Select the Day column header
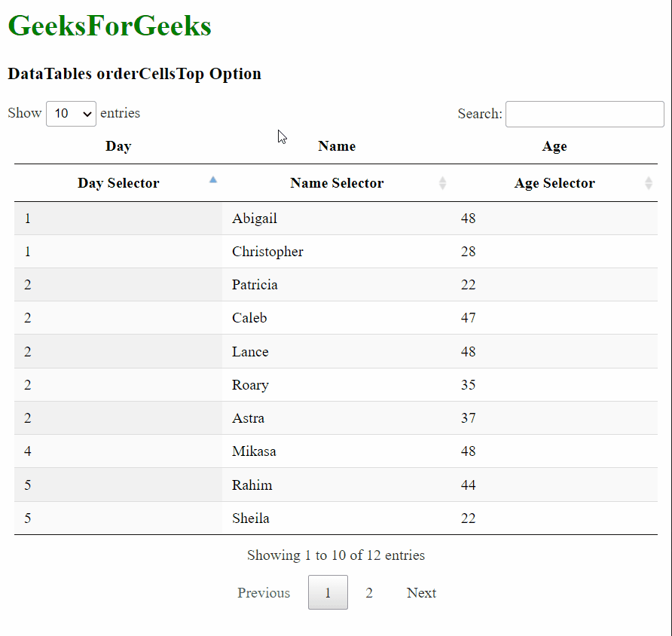 pos(118,145)
